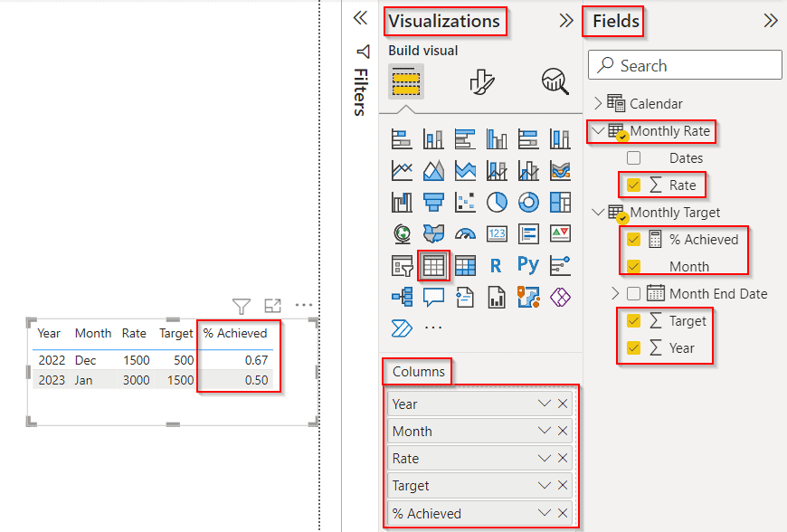The height and width of the screenshot is (532, 787).
Task: Select the smart narrative visual
Action: click(x=465, y=297)
